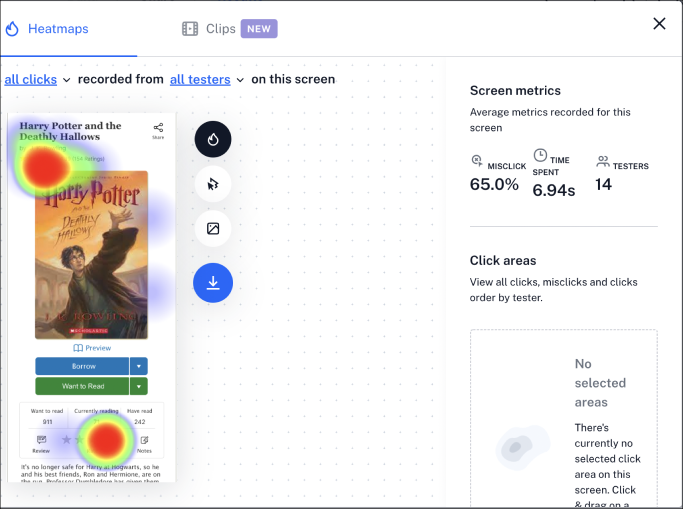Click the flame icon in Heatmaps tab
This screenshot has height=509, width=683.
pos(12,29)
